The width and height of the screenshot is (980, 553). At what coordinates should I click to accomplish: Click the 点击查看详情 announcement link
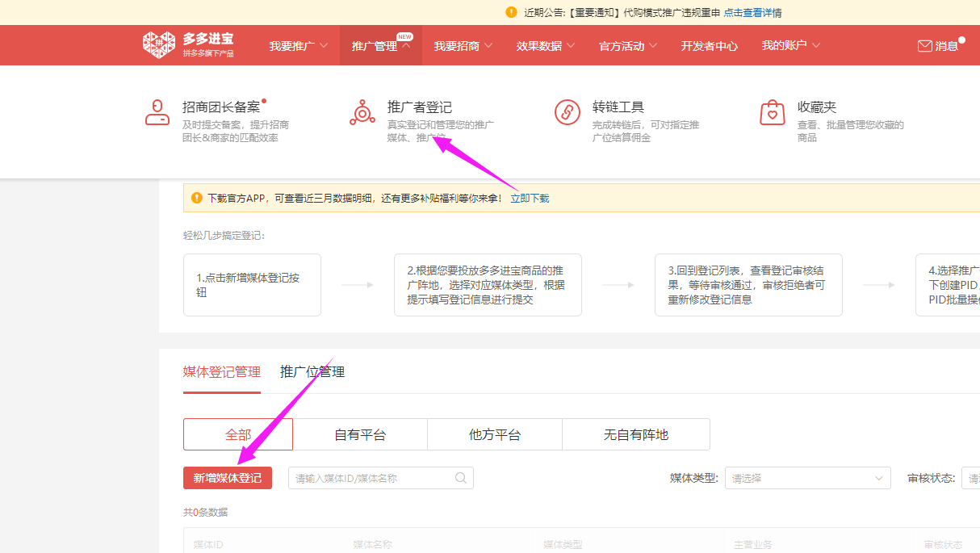click(x=752, y=12)
